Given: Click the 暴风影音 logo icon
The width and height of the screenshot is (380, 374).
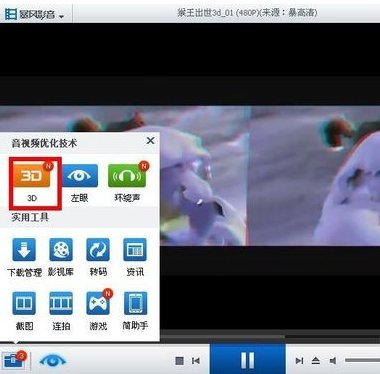Looking at the screenshot, I should pyautogui.click(x=11, y=14).
